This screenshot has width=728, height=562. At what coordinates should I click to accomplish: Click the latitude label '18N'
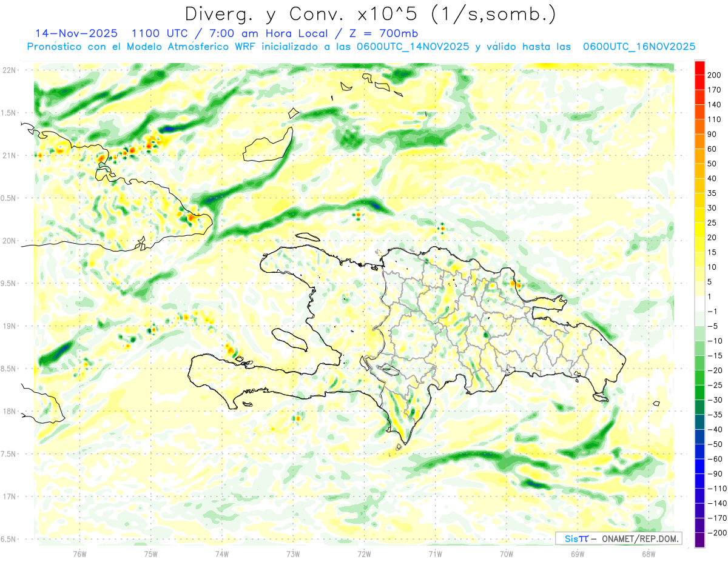coord(9,412)
